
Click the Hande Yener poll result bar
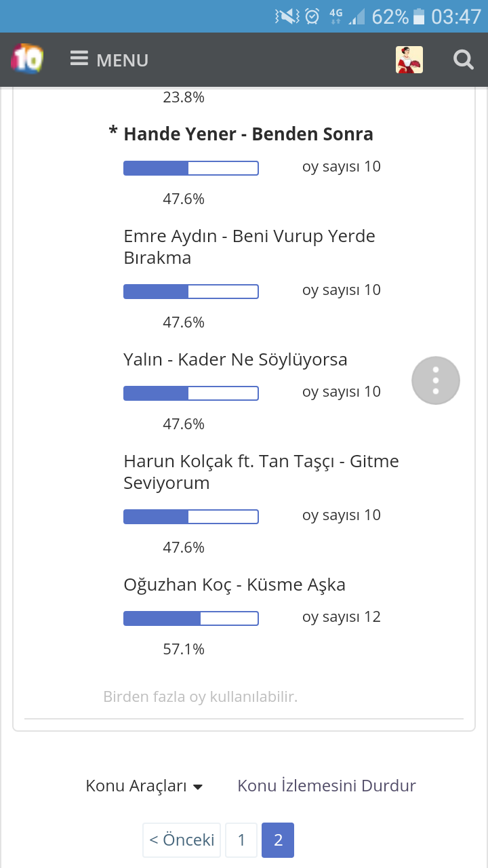pyautogui.click(x=191, y=168)
